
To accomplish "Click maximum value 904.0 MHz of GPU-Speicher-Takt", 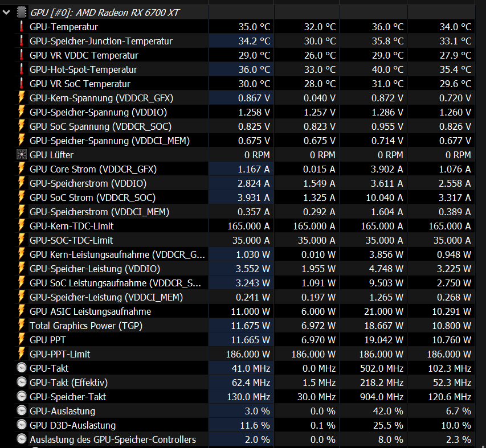I will 382,397.
